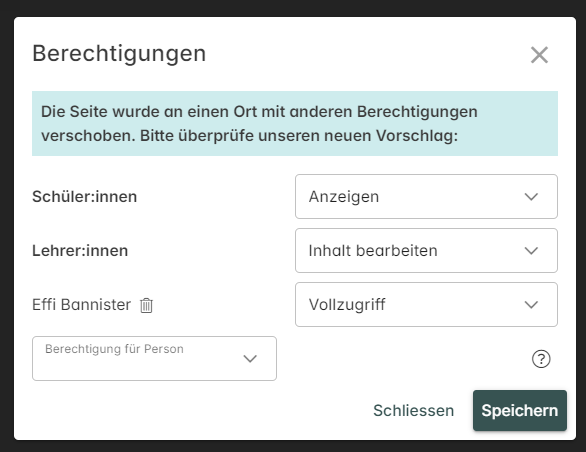Open the Vollzugriff dropdown for Effi Bannister
This screenshot has height=452, width=586.
[x=426, y=304]
